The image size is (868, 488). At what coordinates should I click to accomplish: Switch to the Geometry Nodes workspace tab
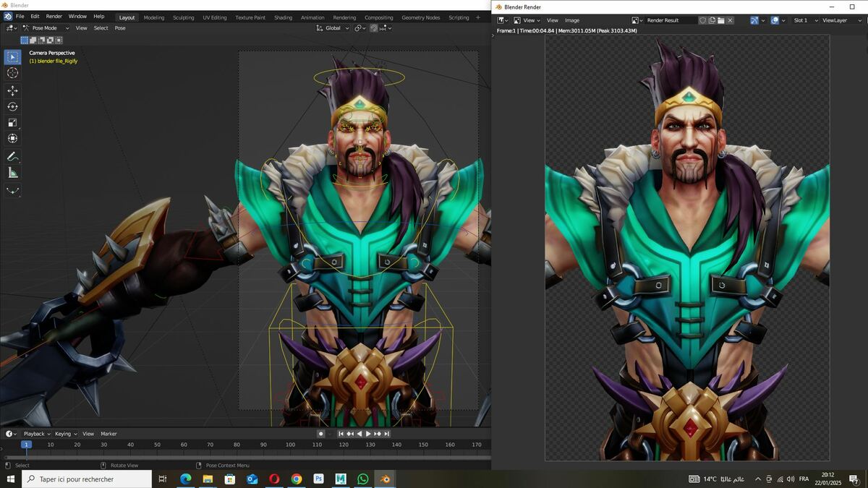click(421, 17)
